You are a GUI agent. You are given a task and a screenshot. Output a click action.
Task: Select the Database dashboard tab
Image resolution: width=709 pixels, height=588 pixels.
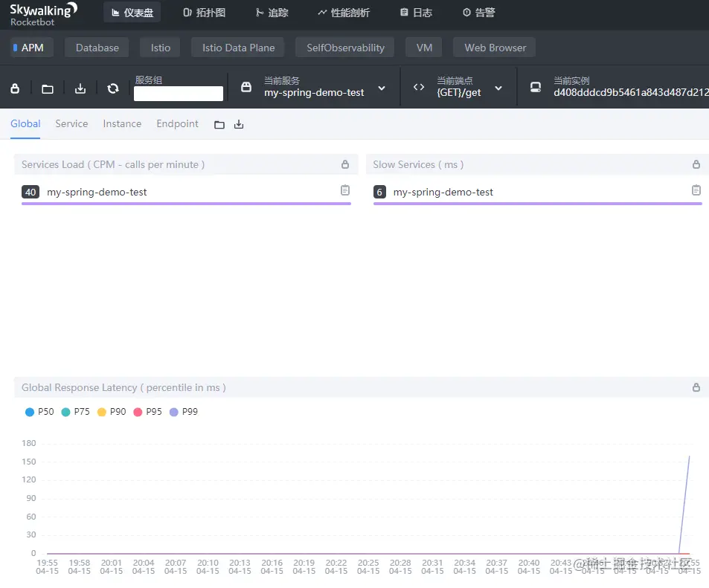click(x=97, y=48)
